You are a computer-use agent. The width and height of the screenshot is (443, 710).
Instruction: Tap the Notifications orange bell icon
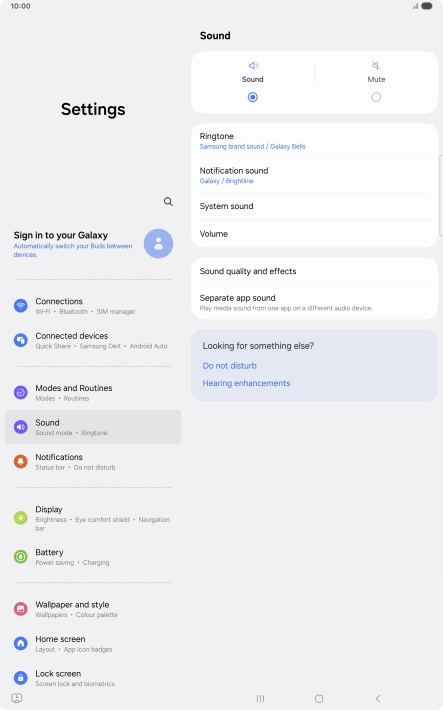pyautogui.click(x=21, y=461)
